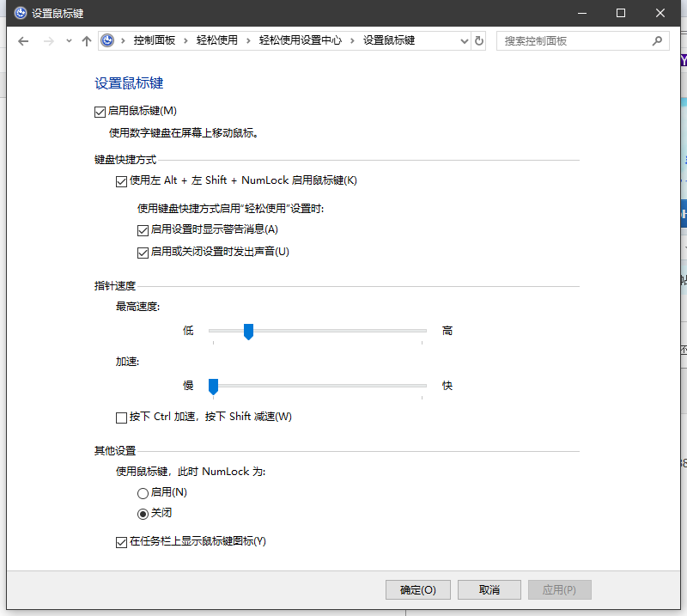Expand the address bar history dropdown
This screenshot has height=616, width=687.
click(x=465, y=40)
